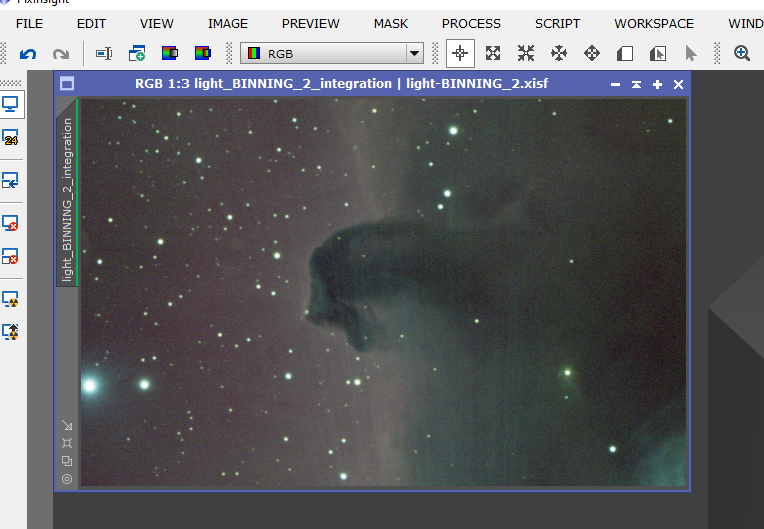Click the zoom to fit expand-arrows icon
Viewport: 764px width, 529px height.
[x=493, y=53]
